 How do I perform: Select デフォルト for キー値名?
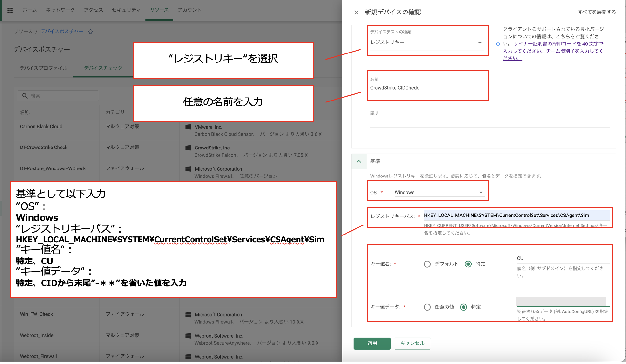(x=427, y=264)
